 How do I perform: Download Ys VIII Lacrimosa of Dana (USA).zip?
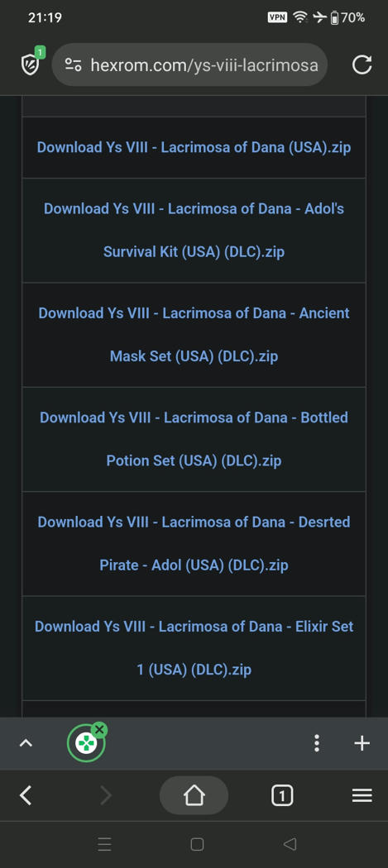coord(194,148)
